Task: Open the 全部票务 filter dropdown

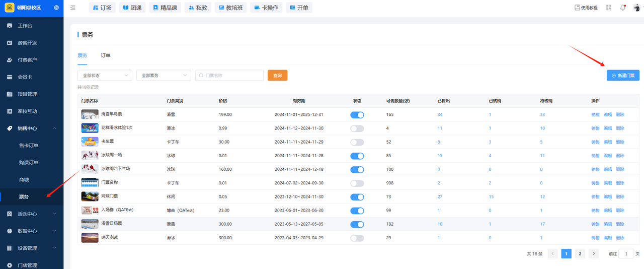Action: pos(164,76)
